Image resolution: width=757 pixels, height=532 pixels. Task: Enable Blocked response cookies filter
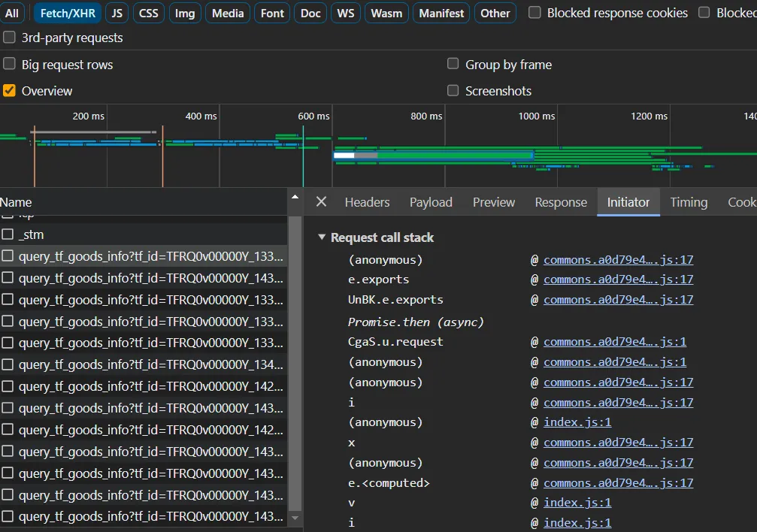(x=534, y=13)
